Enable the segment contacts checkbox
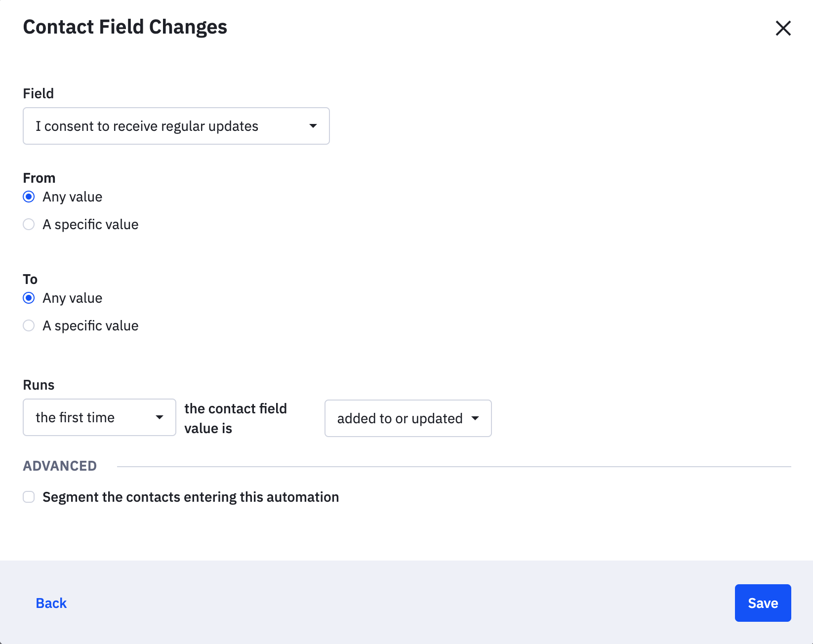 (x=29, y=497)
